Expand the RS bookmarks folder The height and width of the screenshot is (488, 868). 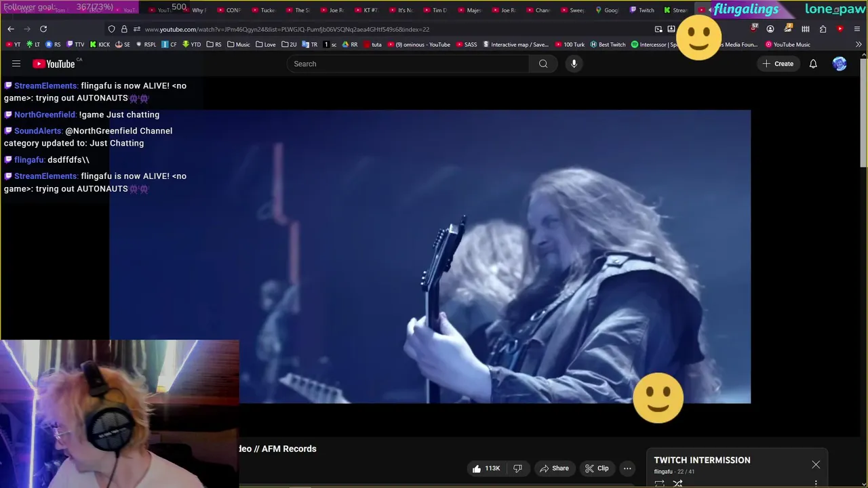pos(214,45)
